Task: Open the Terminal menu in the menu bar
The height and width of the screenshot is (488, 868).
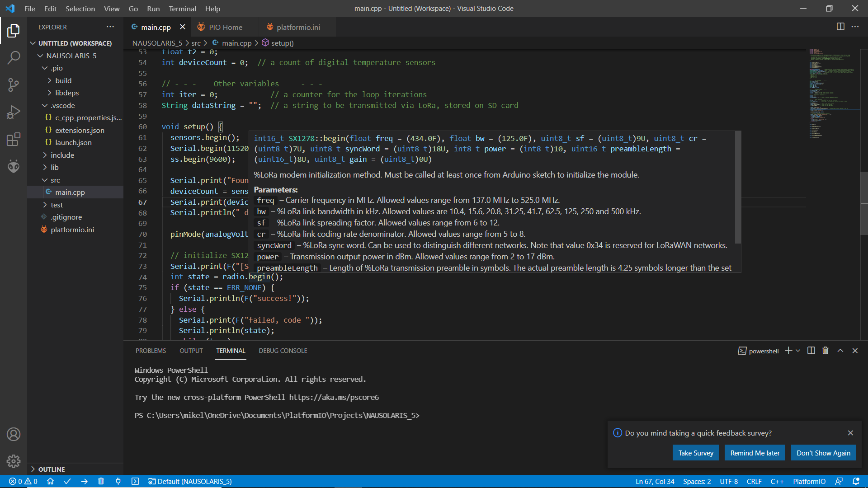Action: [x=182, y=9]
